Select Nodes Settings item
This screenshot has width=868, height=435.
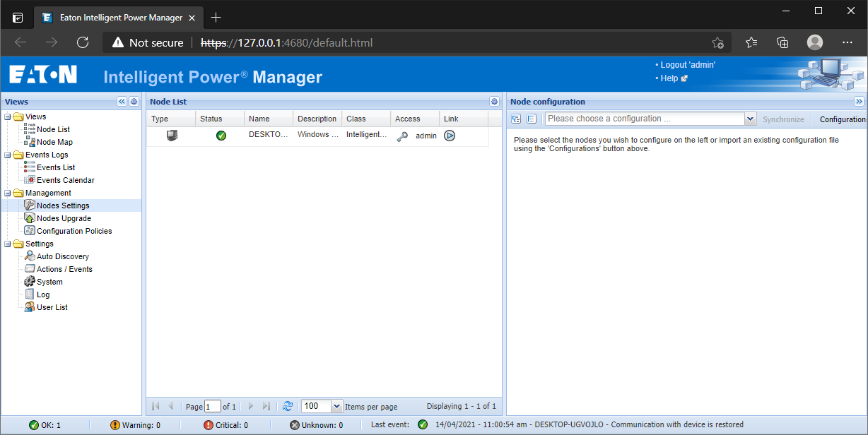pos(63,205)
